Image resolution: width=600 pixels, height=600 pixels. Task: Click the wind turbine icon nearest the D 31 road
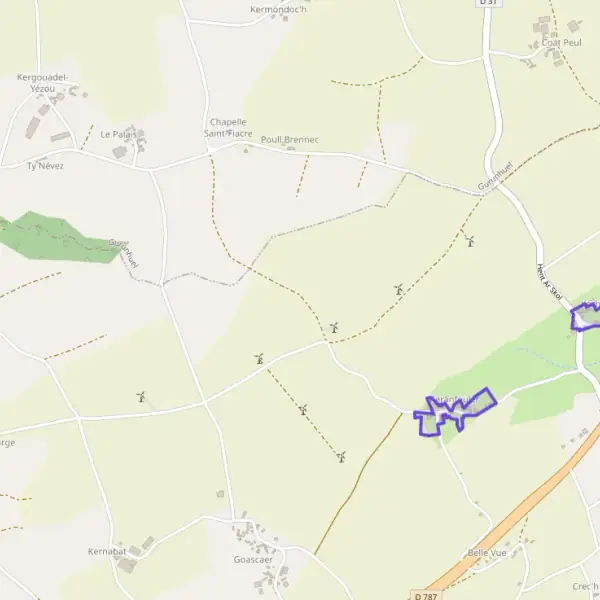coord(470,241)
